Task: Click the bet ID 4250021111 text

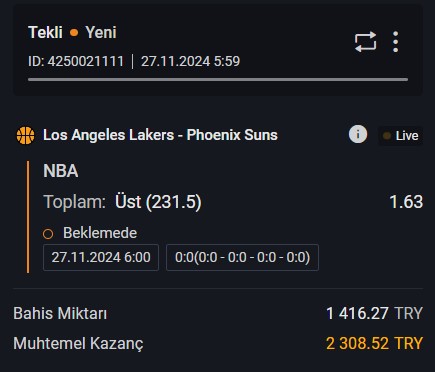Action: tap(76, 61)
